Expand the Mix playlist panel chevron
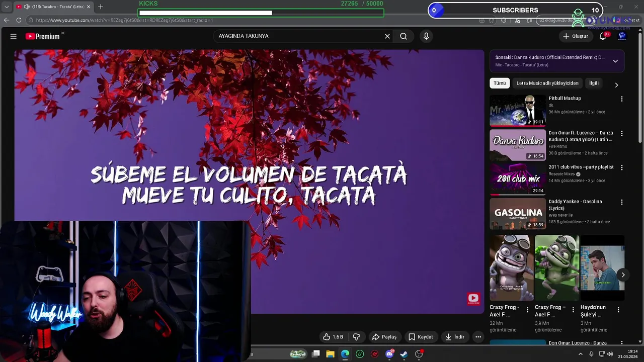This screenshot has height=362, width=644. click(615, 61)
